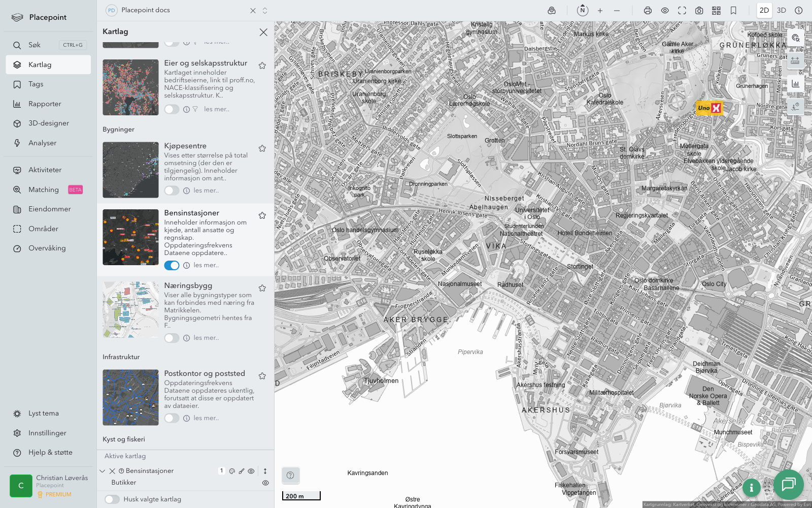
Task: Take a map screenshot with the camera icon
Action: tap(699, 11)
